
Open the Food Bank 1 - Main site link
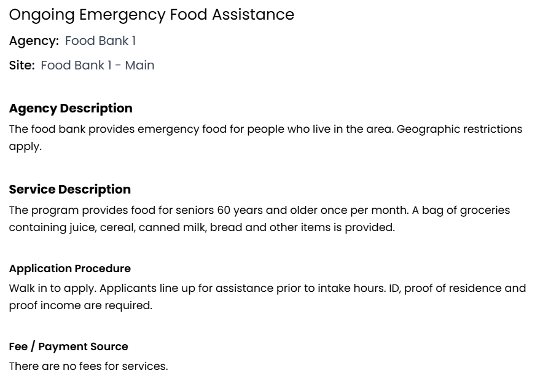97,66
